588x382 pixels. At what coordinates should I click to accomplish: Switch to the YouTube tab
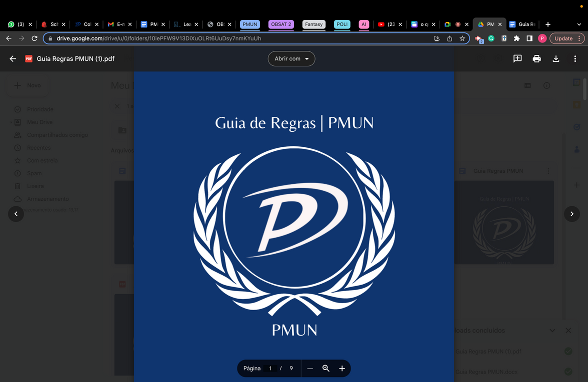coord(390,24)
